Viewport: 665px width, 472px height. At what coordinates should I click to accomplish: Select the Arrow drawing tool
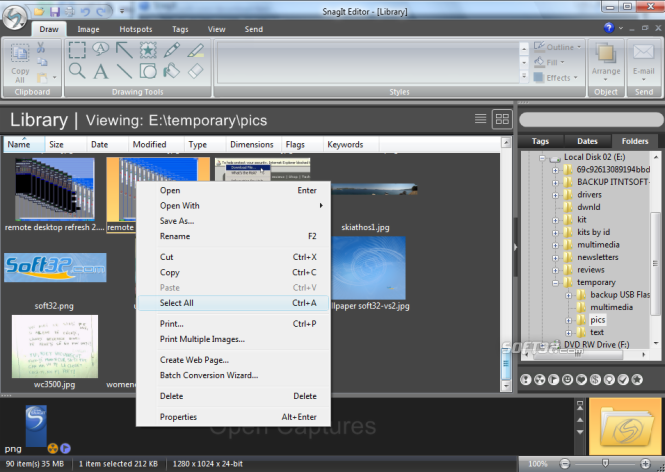(x=124, y=50)
